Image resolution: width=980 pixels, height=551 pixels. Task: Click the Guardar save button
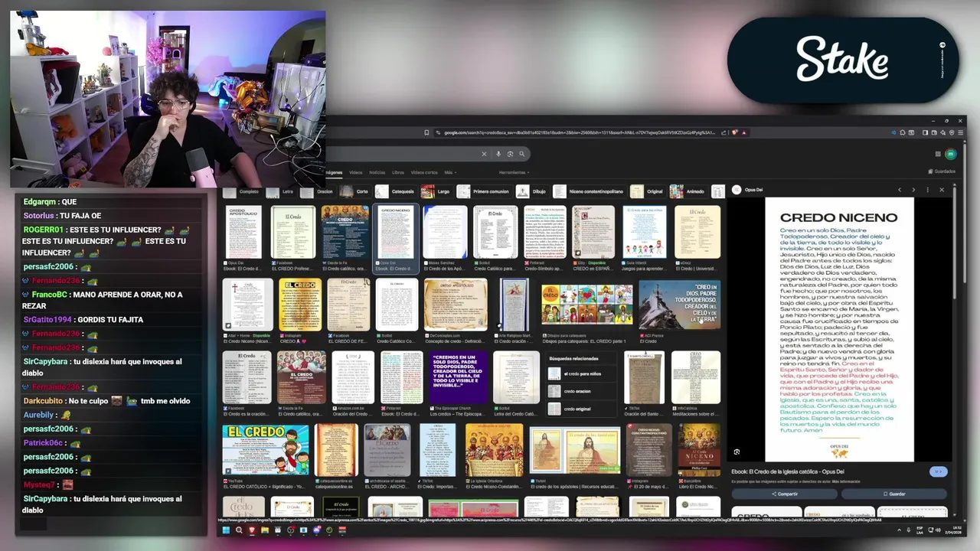pos(894,494)
